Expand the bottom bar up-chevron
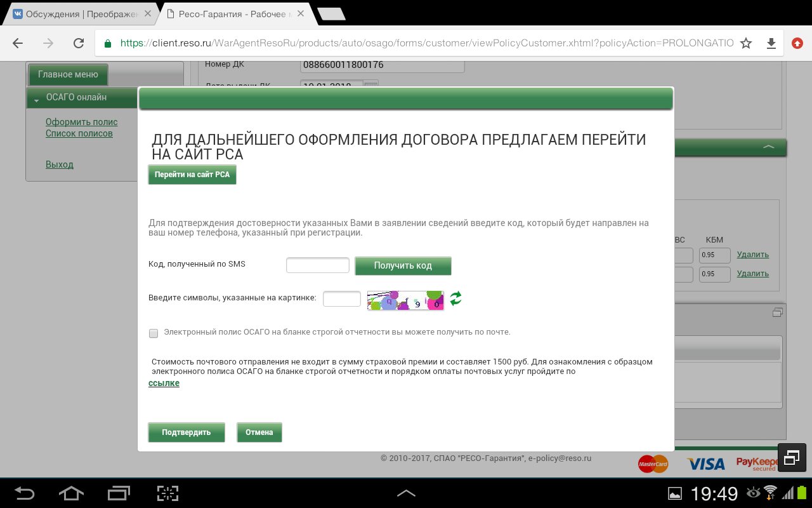Viewport: 812px width, 508px height. click(406, 493)
